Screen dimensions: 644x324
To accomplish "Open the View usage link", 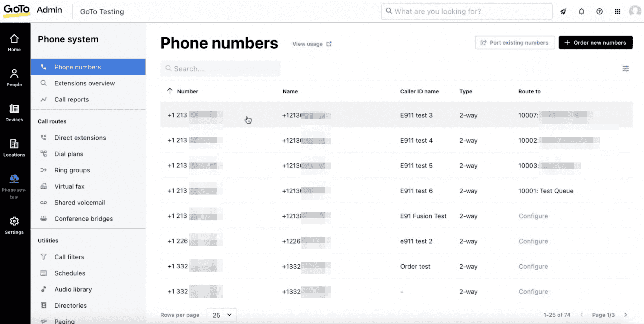I will tap(311, 44).
